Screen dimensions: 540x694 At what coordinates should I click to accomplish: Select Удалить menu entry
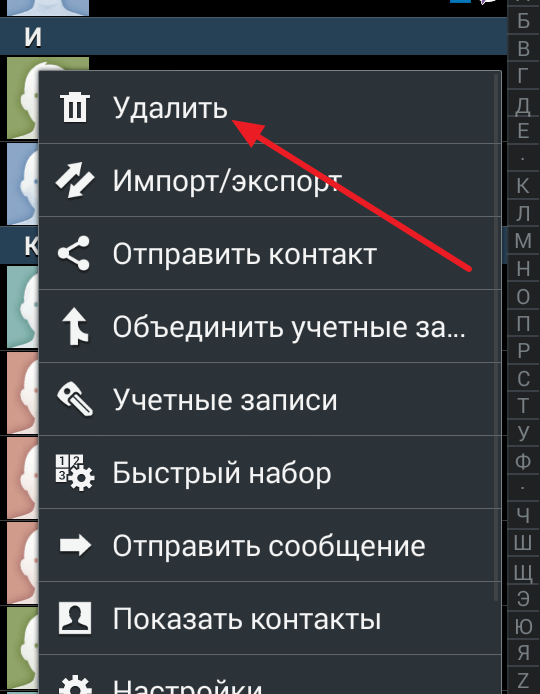click(x=270, y=107)
